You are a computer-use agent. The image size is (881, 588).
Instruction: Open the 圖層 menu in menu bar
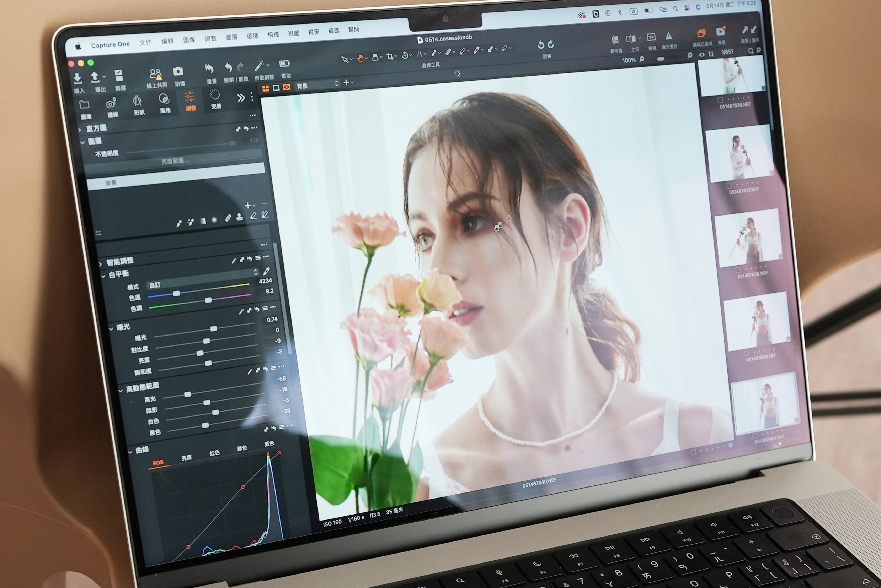point(231,37)
